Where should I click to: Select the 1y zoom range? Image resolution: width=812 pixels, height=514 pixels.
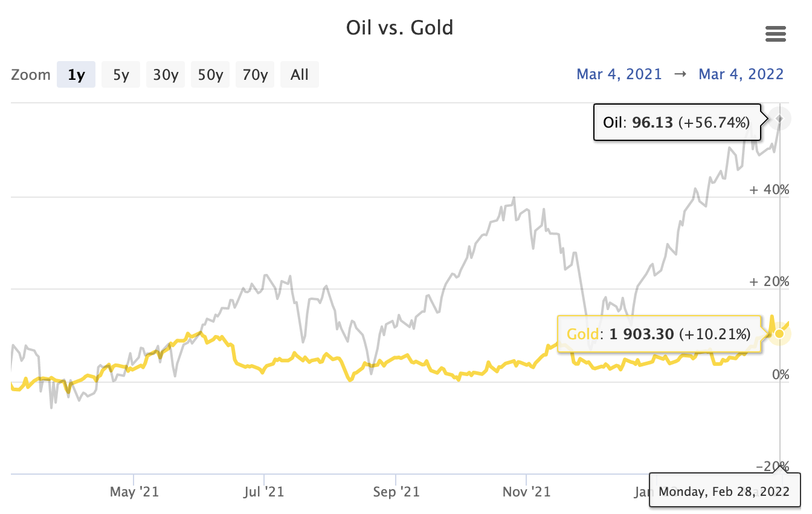(76, 75)
